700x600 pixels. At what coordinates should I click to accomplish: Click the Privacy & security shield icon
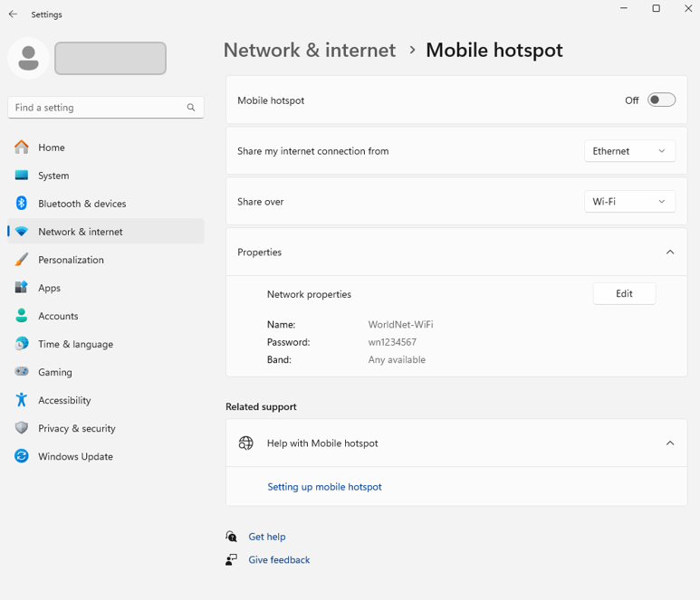click(22, 428)
